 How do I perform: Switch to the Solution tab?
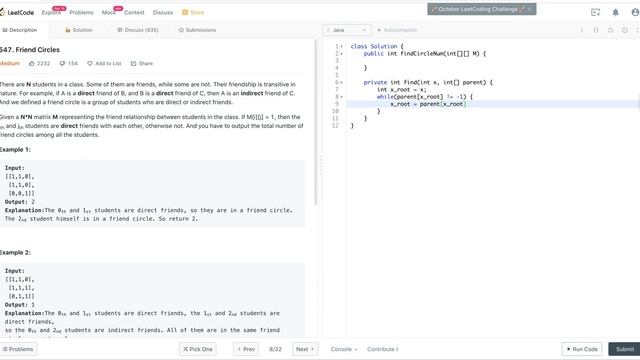[x=79, y=30]
